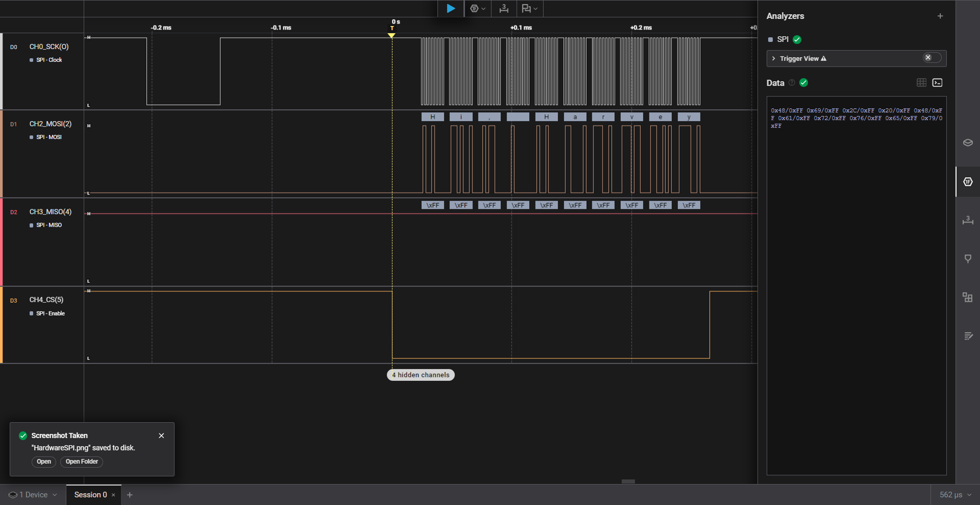Image resolution: width=980 pixels, height=505 pixels.
Task: Add a new session tab
Action: coord(130,495)
